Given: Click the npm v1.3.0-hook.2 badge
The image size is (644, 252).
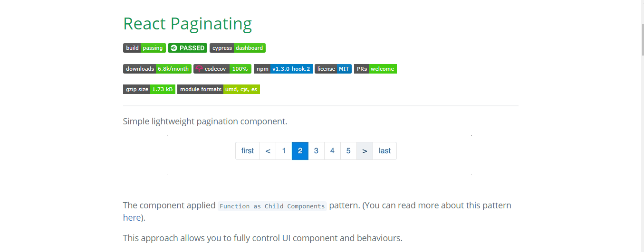Looking at the screenshot, I should (283, 69).
